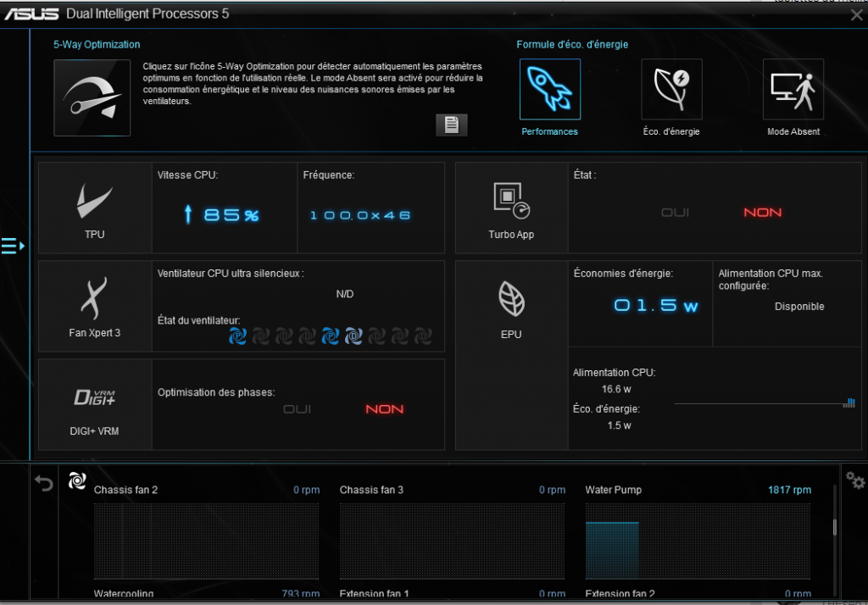The width and height of the screenshot is (868, 605).
Task: Click the Formule d'éco. d'énergie heading
Action: [x=572, y=44]
